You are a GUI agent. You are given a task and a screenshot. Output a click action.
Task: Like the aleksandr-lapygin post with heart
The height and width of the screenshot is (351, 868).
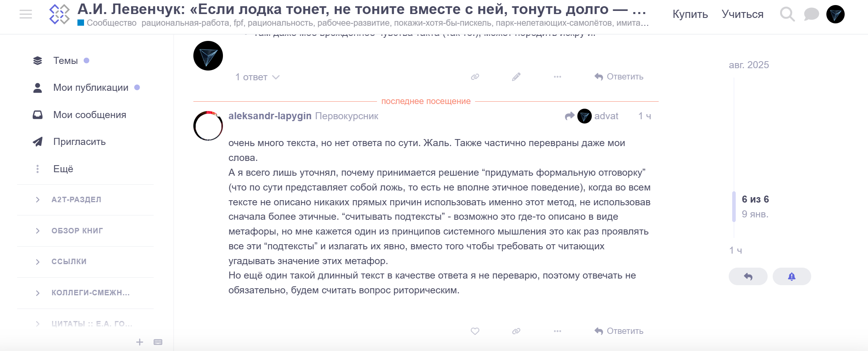[475, 331]
